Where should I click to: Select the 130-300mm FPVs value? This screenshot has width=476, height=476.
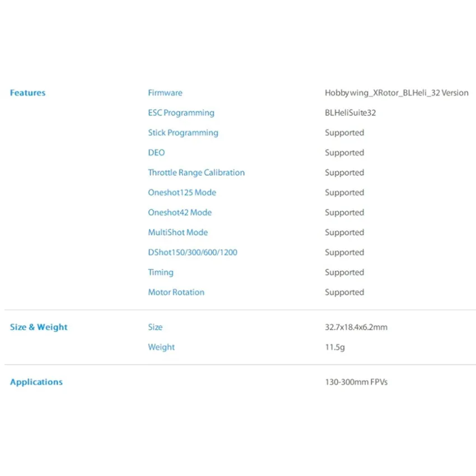tap(356, 382)
